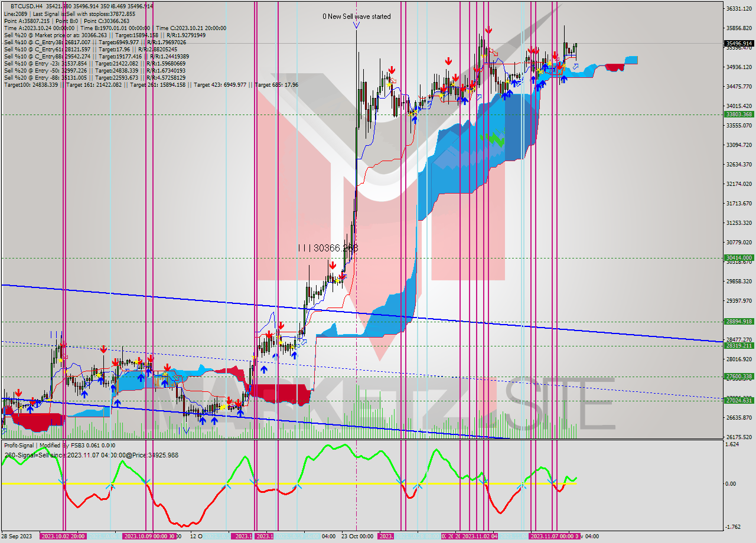Click the indicator scale value -1.762
756x543 pixels.
733,527
